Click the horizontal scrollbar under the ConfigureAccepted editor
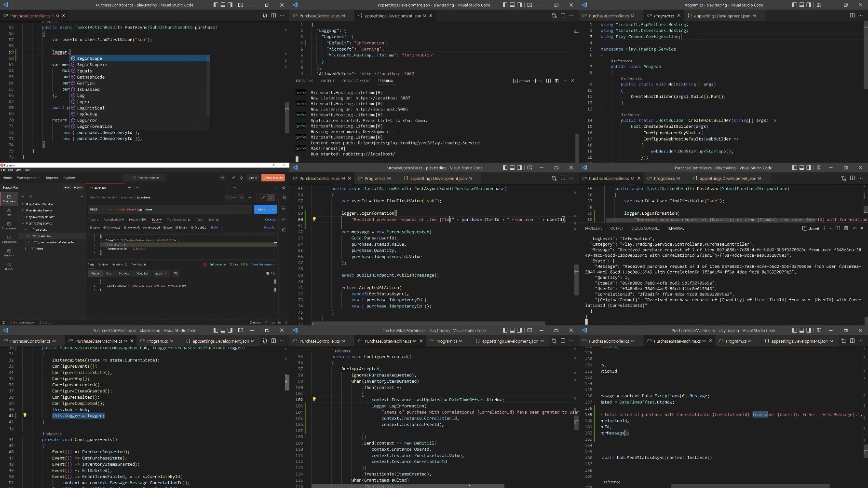This screenshot has width=868, height=488. tap(408, 486)
